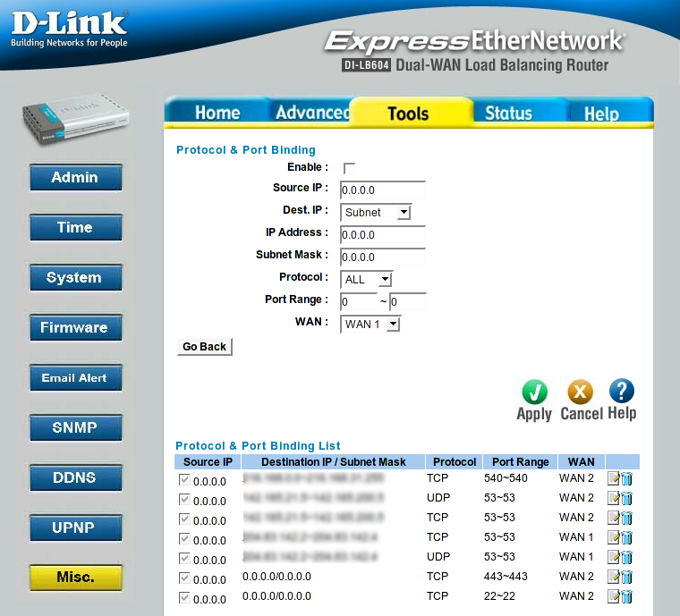Switch to the Home tab
Screen dimensions: 680x616
click(x=217, y=113)
